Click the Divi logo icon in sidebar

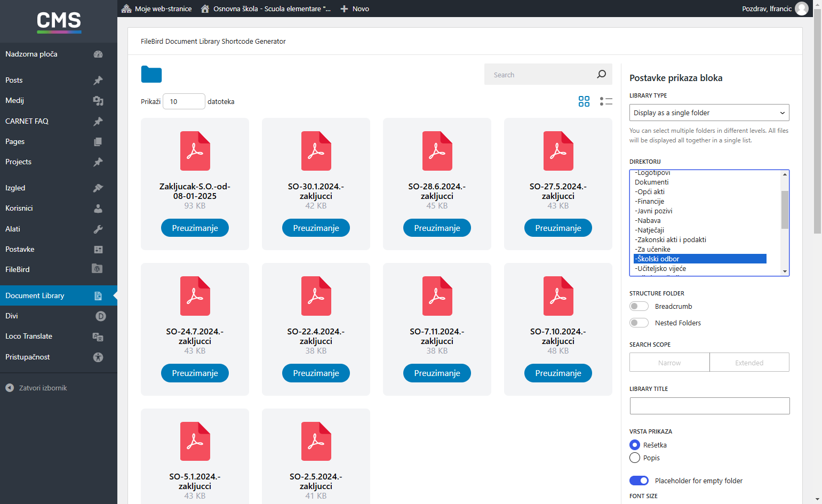click(100, 316)
